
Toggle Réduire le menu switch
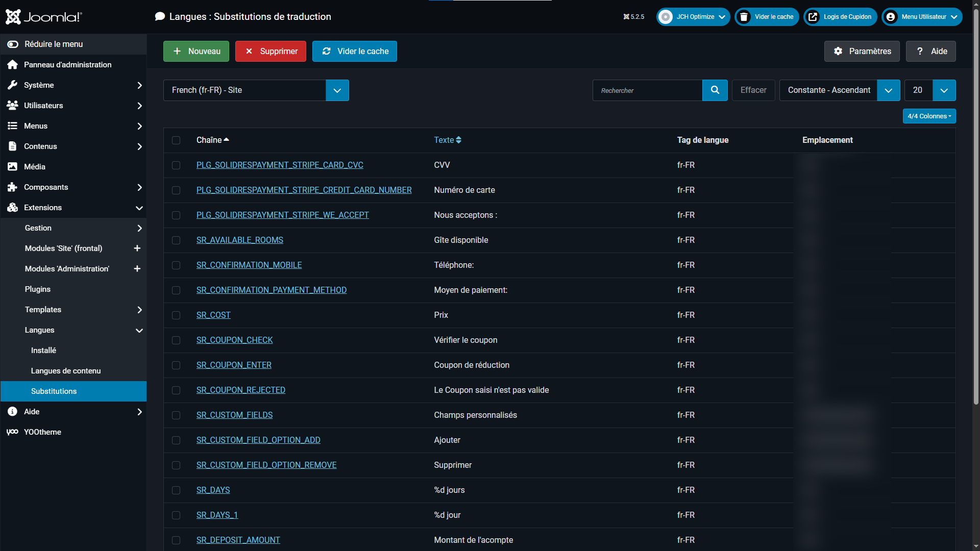(13, 44)
